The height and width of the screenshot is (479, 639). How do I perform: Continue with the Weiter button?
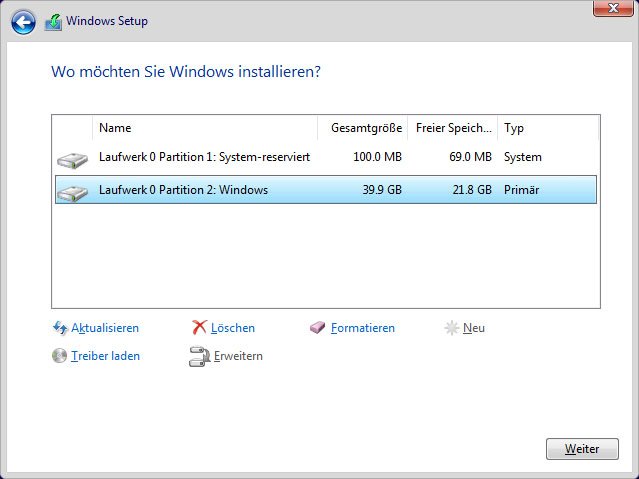pyautogui.click(x=582, y=449)
